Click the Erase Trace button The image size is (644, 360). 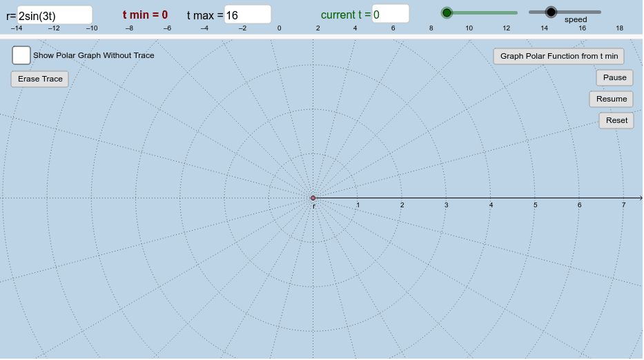pos(40,79)
